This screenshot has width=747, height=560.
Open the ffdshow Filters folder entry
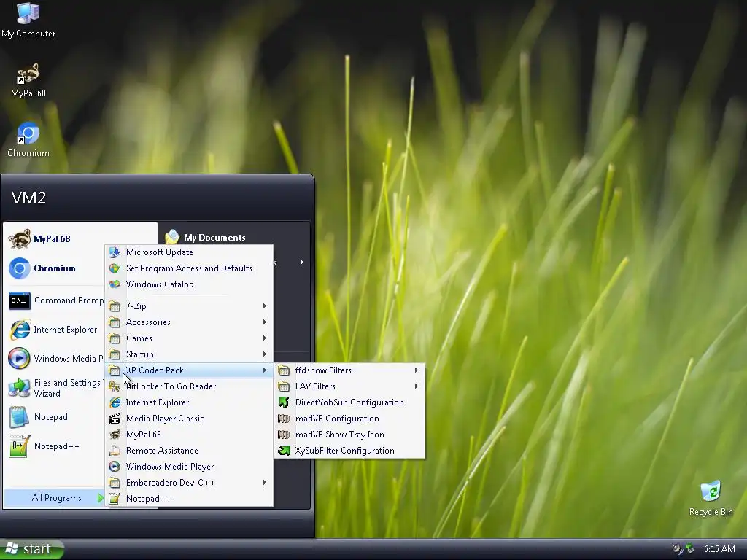[x=349, y=370]
